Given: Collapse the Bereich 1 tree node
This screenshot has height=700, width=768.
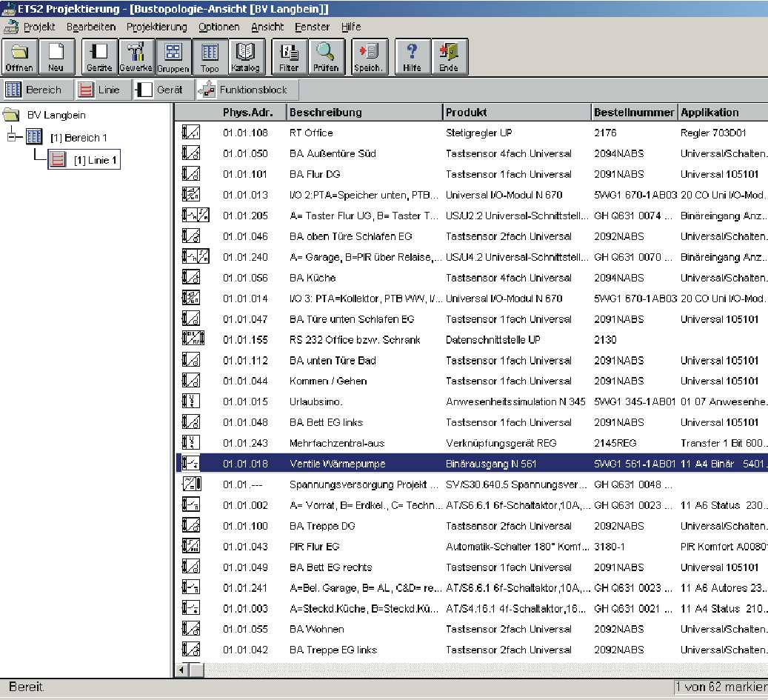Looking at the screenshot, I should tap(12, 137).
